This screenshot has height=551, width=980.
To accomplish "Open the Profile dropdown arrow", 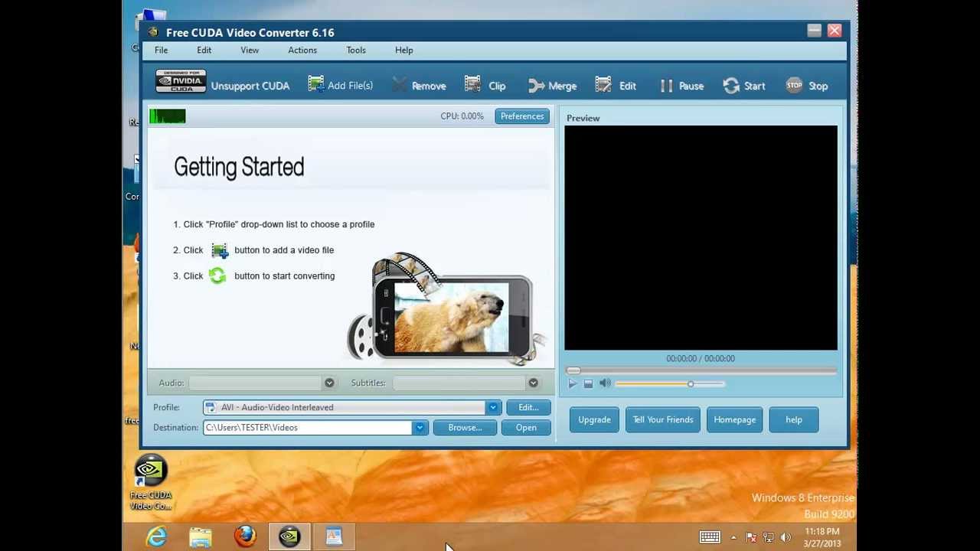I will point(493,407).
